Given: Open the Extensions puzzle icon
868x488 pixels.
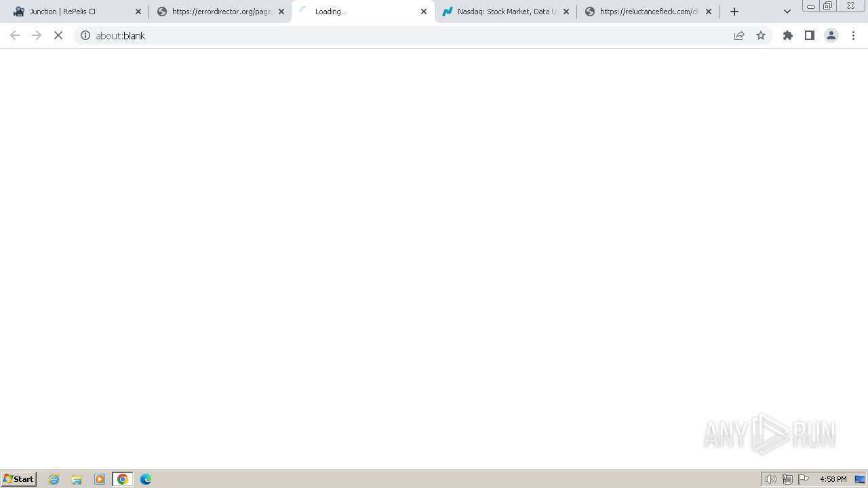Looking at the screenshot, I should coord(788,35).
